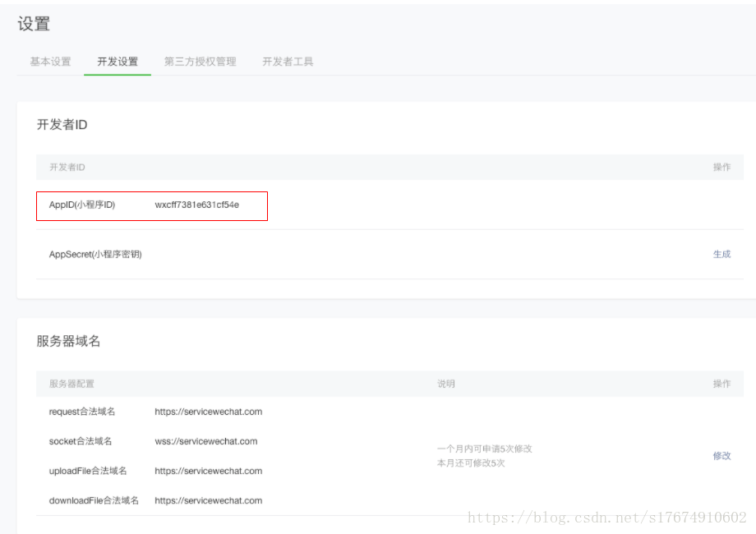Click the 本月还可修改5次 note
The height and width of the screenshot is (534, 756).
(x=471, y=463)
